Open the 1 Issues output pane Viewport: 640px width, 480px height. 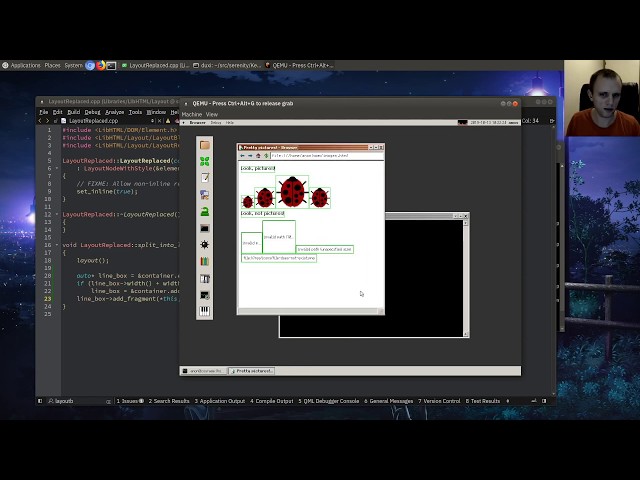click(x=130, y=401)
